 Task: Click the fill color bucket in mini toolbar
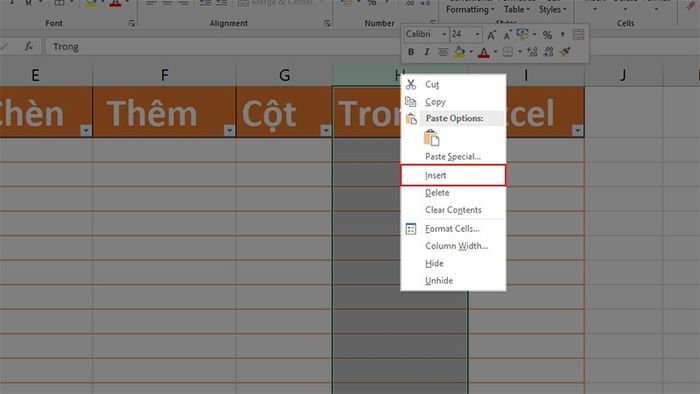[459, 52]
